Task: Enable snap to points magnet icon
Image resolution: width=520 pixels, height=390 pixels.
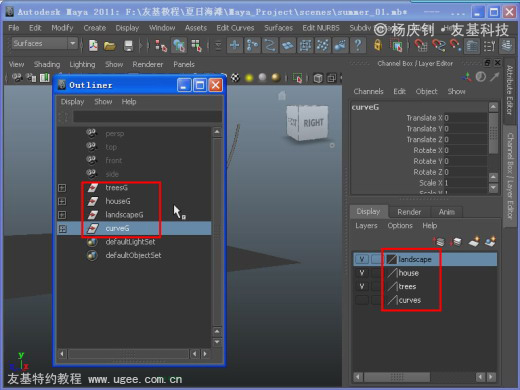Action: [455, 45]
